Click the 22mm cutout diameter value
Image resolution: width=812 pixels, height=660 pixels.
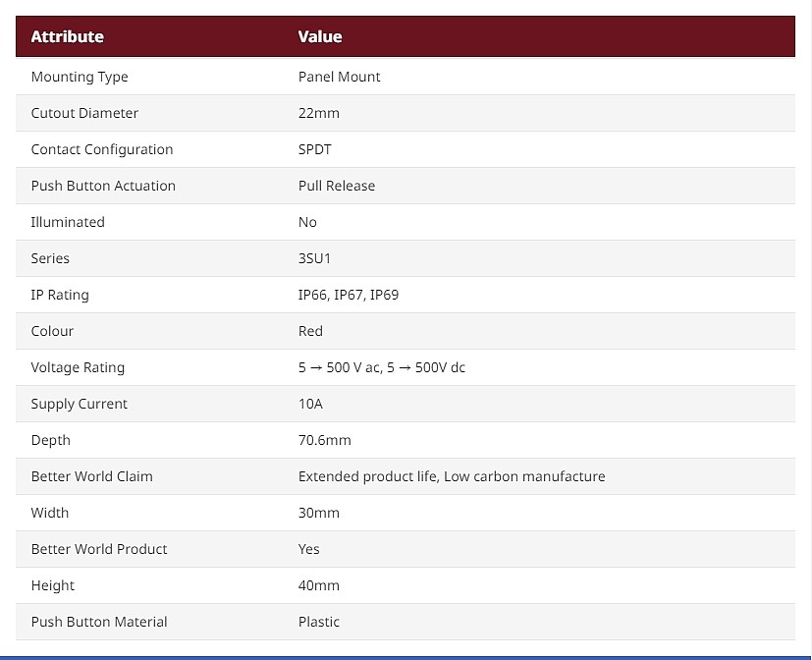click(x=318, y=113)
